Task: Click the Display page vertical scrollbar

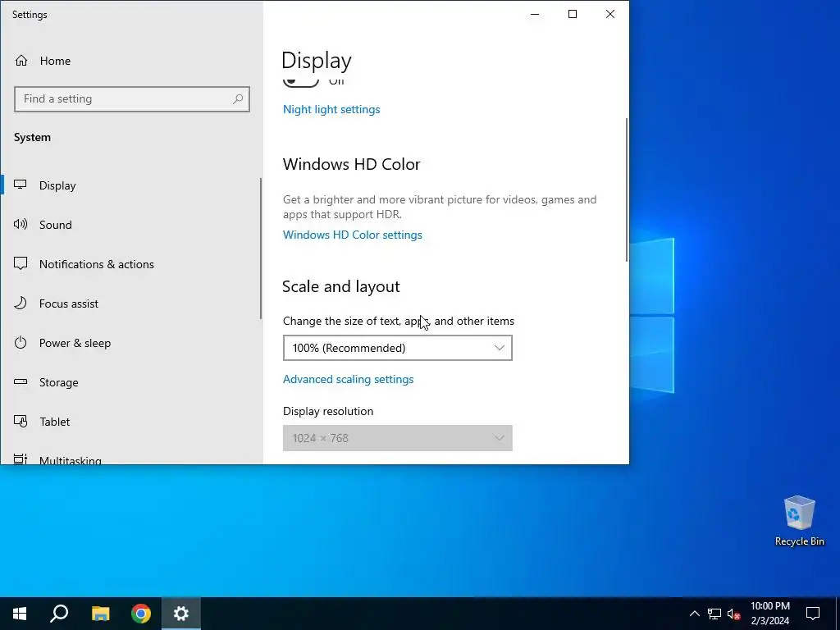Action: (x=626, y=189)
